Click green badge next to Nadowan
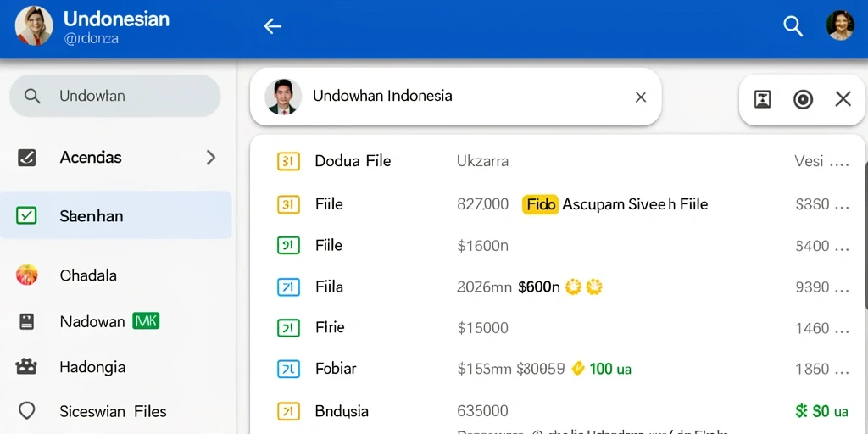 (x=146, y=320)
